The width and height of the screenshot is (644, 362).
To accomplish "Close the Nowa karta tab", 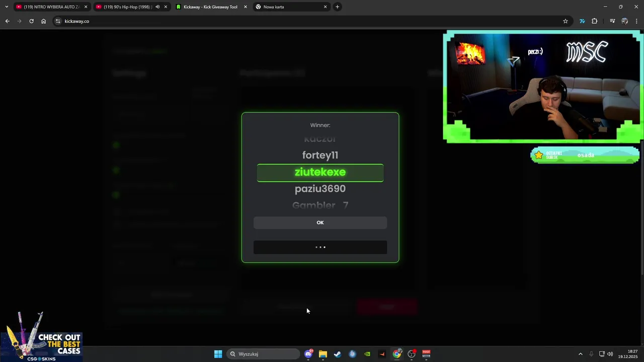I will click(325, 7).
